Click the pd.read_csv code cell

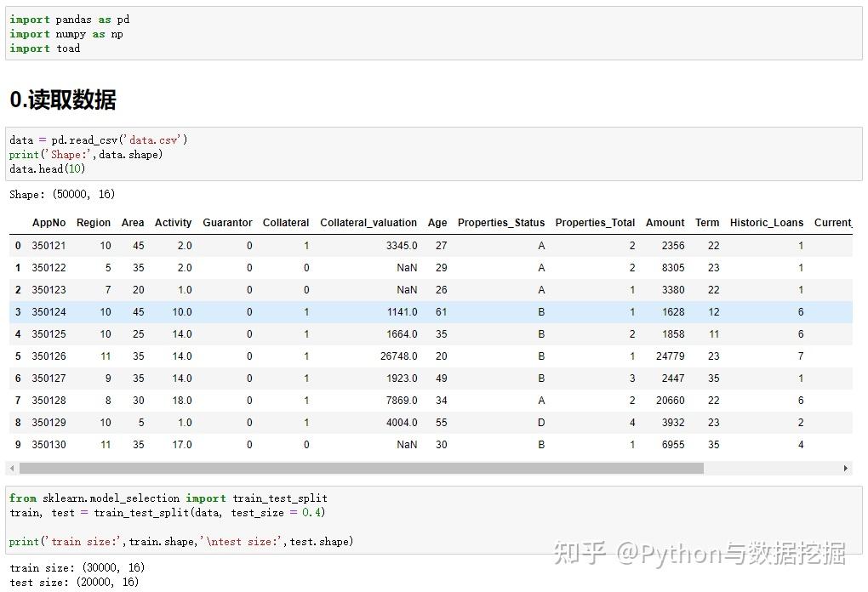(434, 154)
